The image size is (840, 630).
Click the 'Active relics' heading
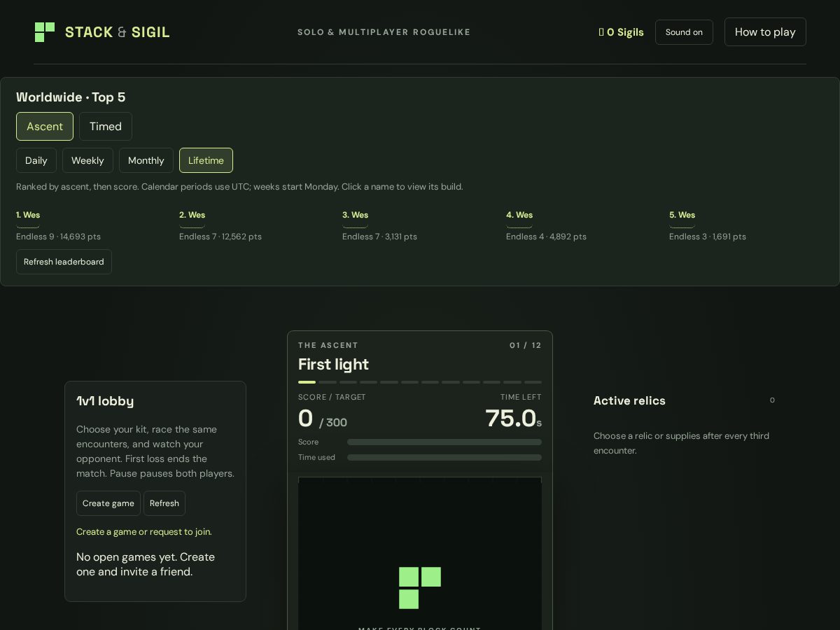[629, 400]
